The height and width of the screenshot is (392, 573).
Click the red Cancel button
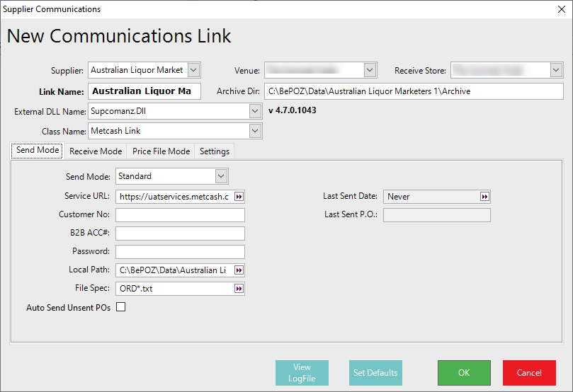point(529,373)
